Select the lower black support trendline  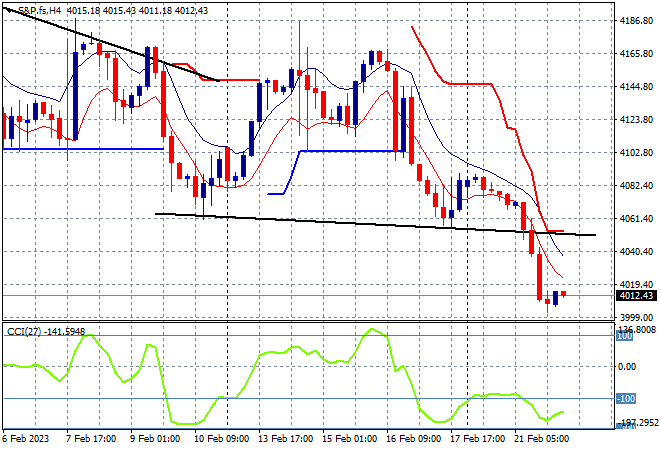[375, 224]
